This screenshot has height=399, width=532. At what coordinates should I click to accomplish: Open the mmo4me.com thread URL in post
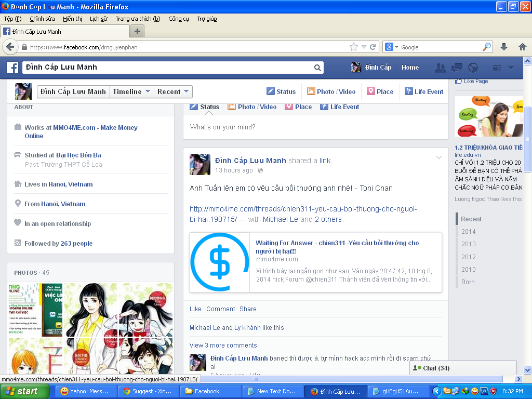[x=303, y=214]
